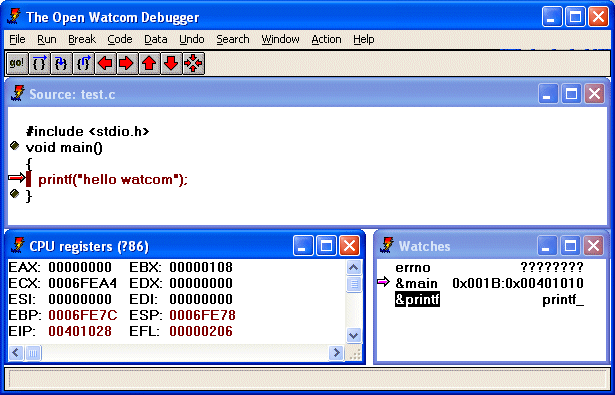Viewport: 615px width, 395px height.
Task: Select the ESI register value
Action: (80, 299)
